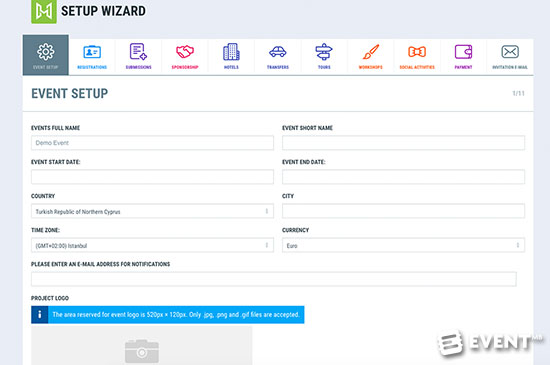
Task: Click the info icon in logo notice
Action: pyautogui.click(x=40, y=315)
